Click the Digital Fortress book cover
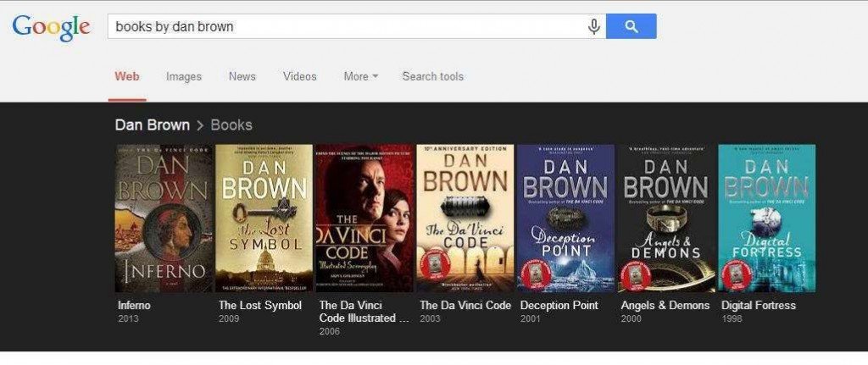The image size is (868, 365). point(766,218)
